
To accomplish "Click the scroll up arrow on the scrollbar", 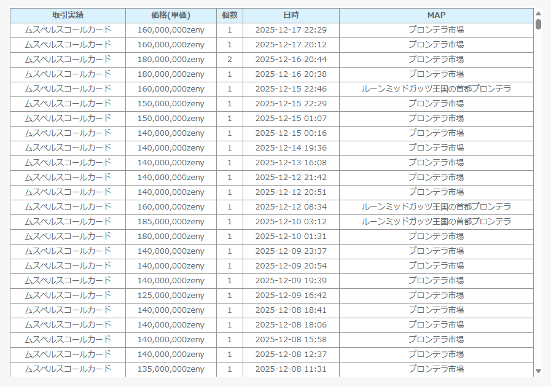I will pyautogui.click(x=538, y=13).
